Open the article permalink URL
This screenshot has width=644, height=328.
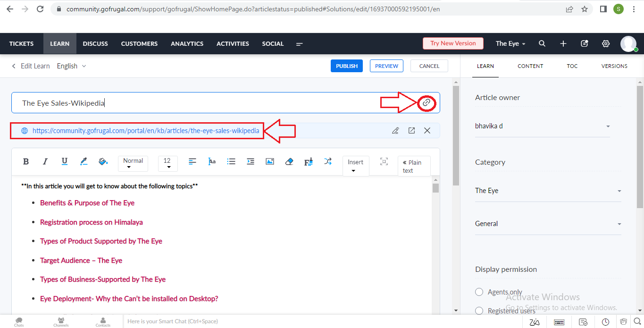tap(146, 131)
